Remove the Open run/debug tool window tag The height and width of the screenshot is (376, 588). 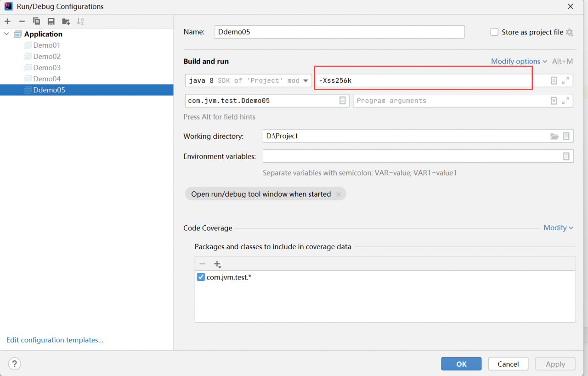[339, 194]
